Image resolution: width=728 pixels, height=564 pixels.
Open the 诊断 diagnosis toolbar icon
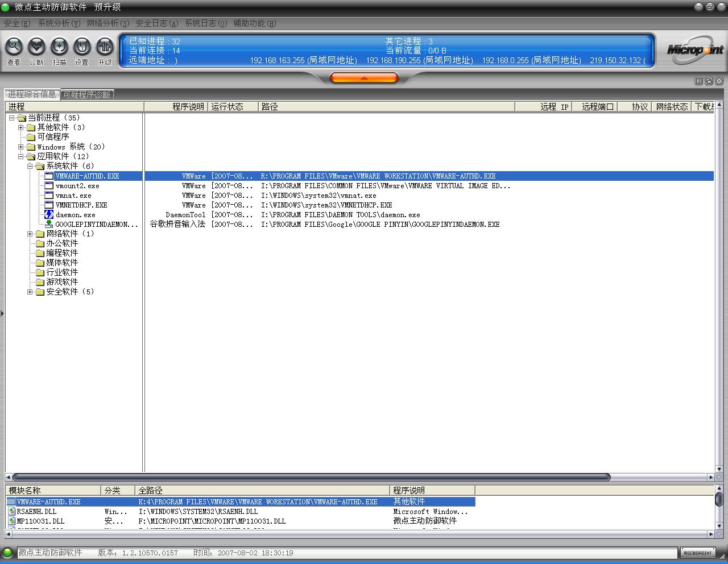(x=36, y=46)
